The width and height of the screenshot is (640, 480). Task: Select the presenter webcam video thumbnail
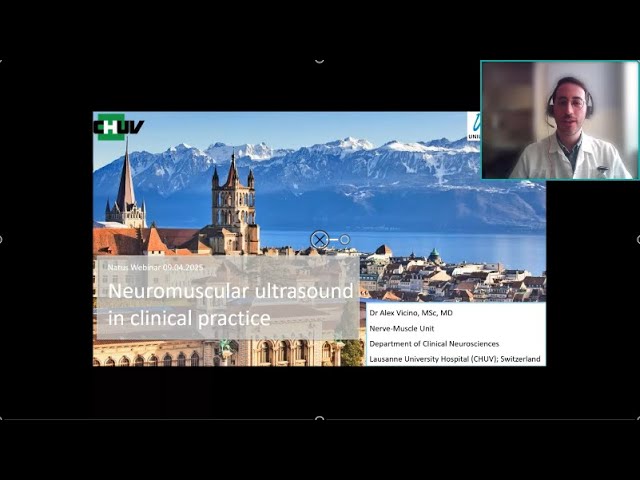click(x=560, y=120)
